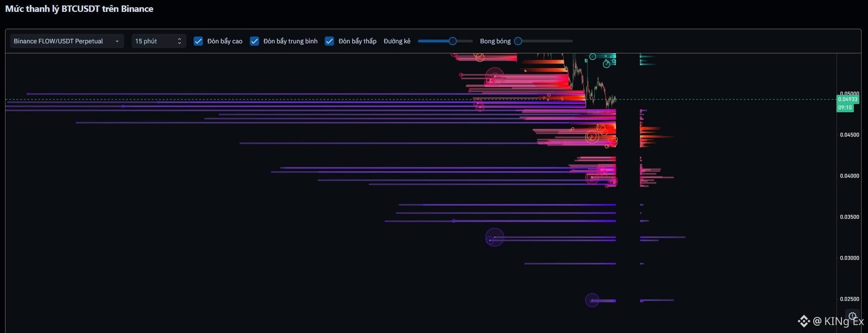Viewport: 868px width, 333px height.
Task: Click the 0.02500 price axis label
Action: click(x=849, y=299)
